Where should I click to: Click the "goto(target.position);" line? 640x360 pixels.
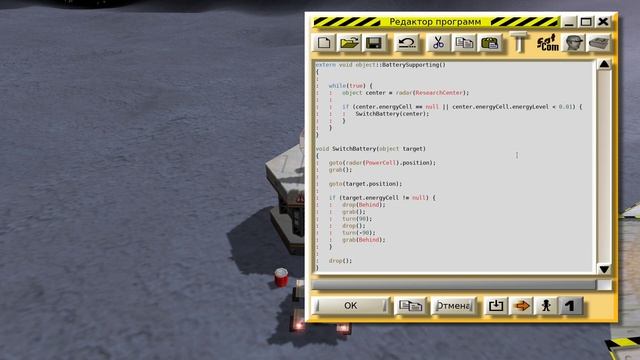point(365,184)
